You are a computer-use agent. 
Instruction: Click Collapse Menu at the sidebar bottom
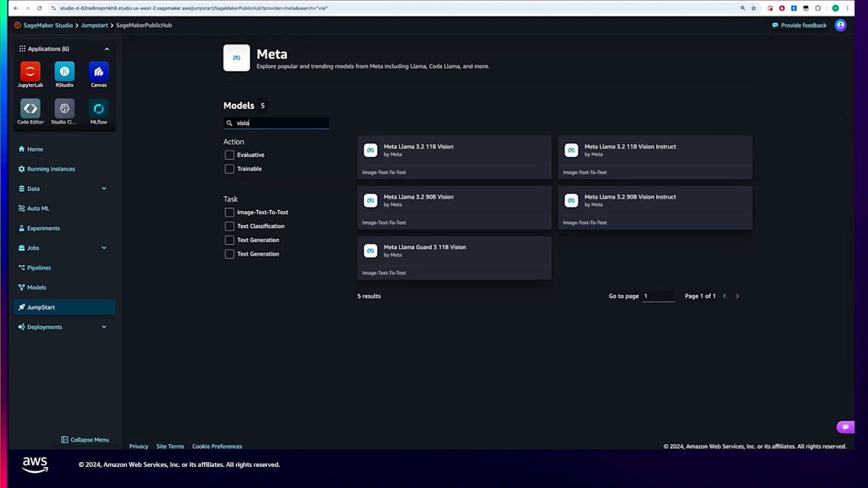tap(85, 440)
